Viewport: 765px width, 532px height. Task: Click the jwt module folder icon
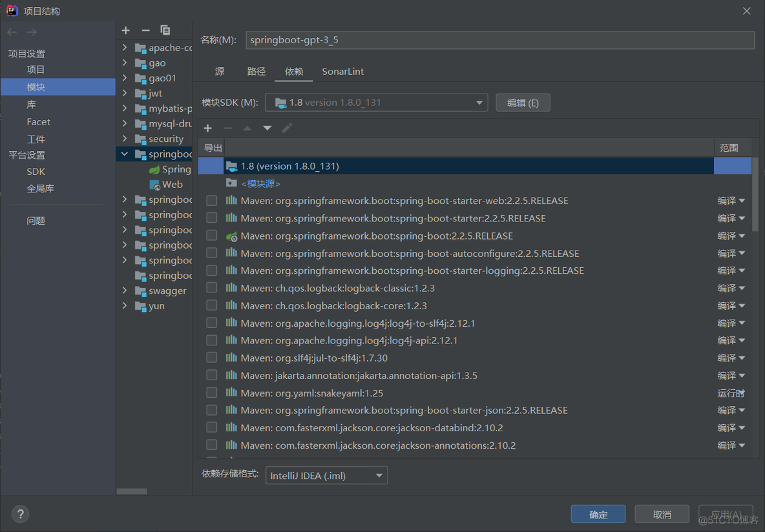tap(140, 93)
